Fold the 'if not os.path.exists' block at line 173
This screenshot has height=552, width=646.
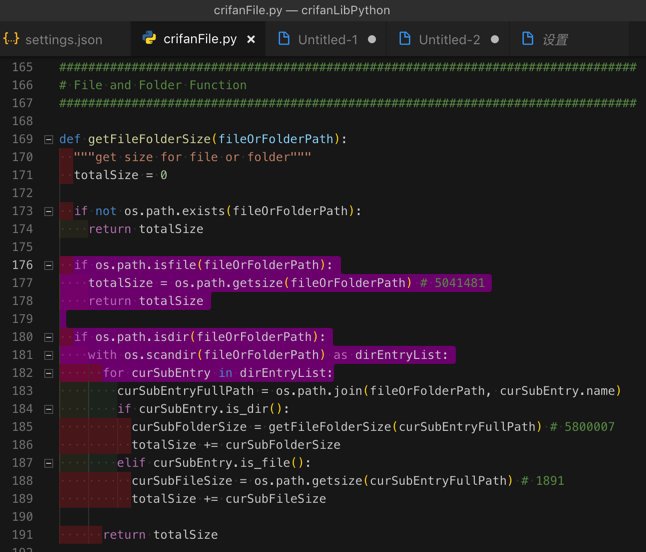tap(48, 211)
